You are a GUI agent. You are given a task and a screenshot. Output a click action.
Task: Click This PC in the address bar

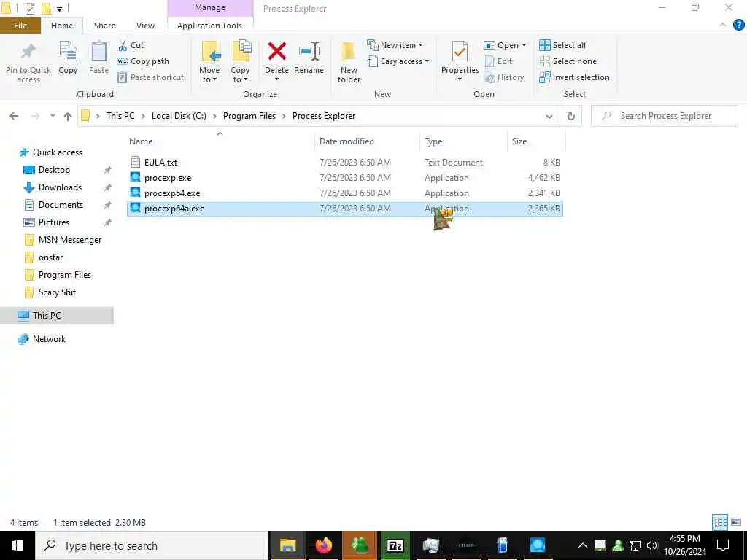120,116
